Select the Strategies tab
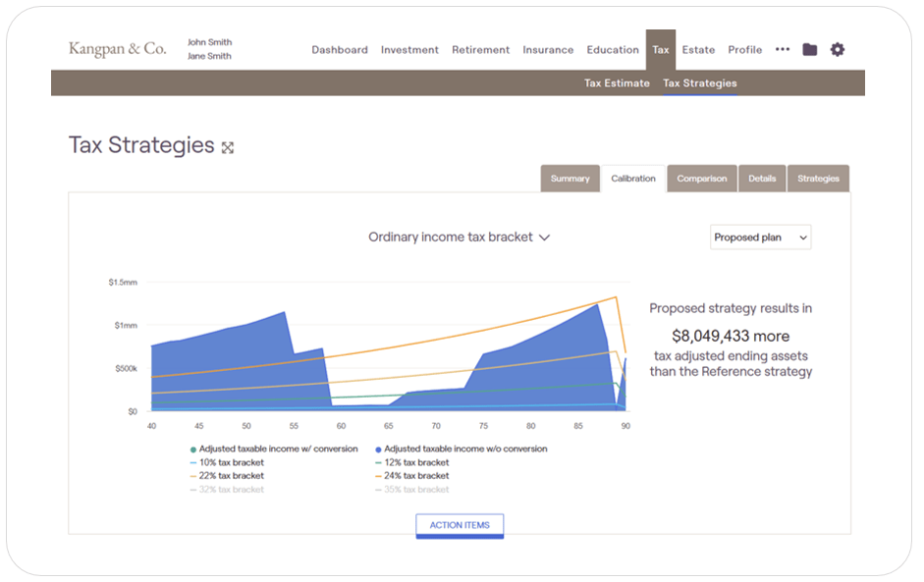 [x=817, y=179]
